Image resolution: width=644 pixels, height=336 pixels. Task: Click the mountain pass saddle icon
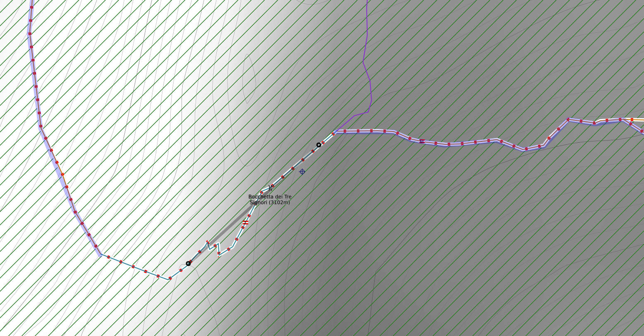click(x=271, y=187)
